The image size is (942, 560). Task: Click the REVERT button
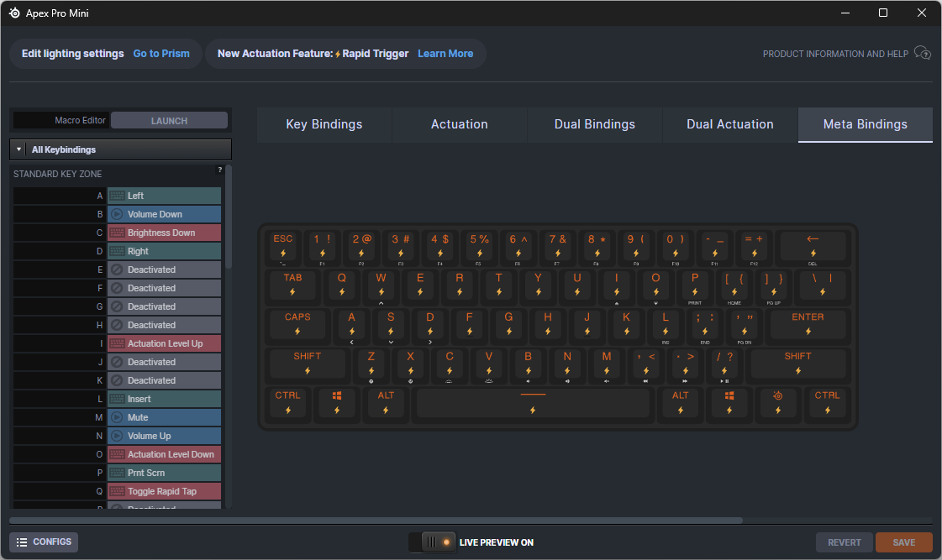pos(844,542)
